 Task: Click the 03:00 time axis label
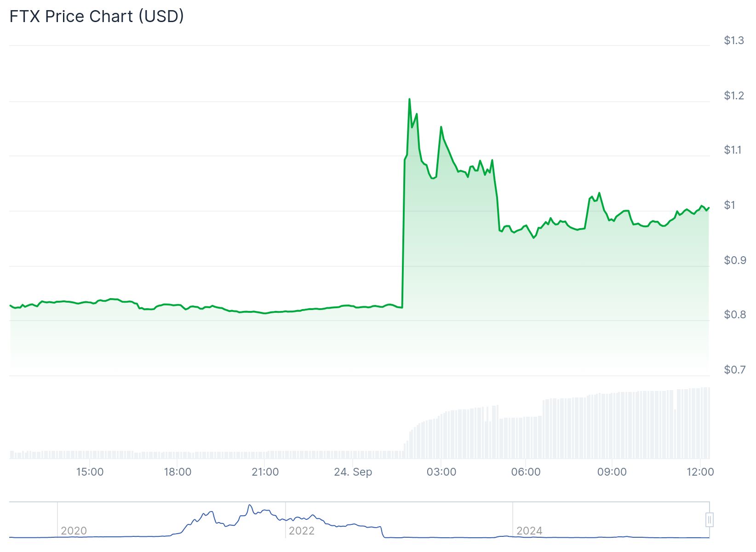pos(441,472)
